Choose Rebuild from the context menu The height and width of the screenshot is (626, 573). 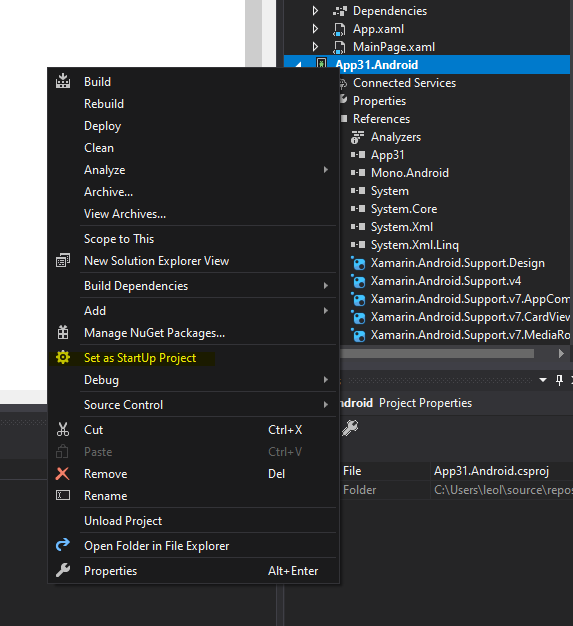coord(104,104)
